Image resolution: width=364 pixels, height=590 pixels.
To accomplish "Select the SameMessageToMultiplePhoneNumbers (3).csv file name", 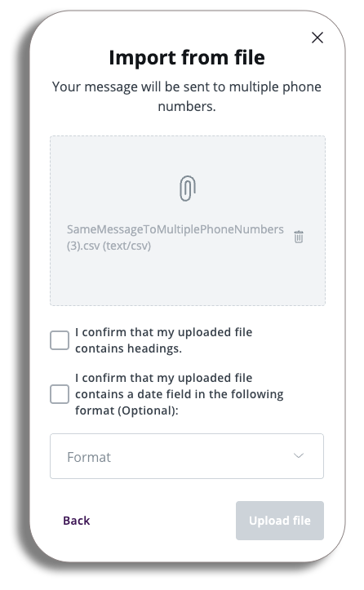I will [175, 237].
